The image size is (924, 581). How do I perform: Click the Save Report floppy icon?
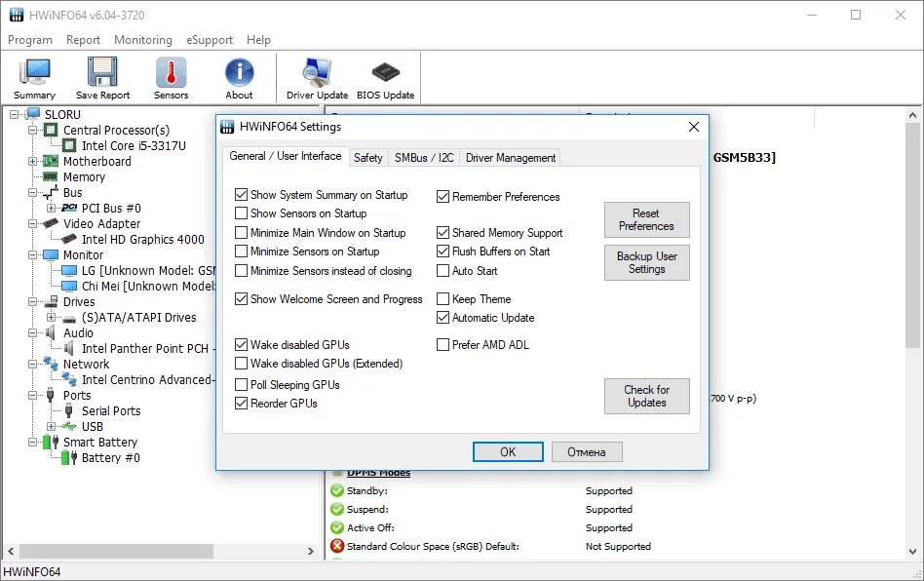[x=102, y=72]
